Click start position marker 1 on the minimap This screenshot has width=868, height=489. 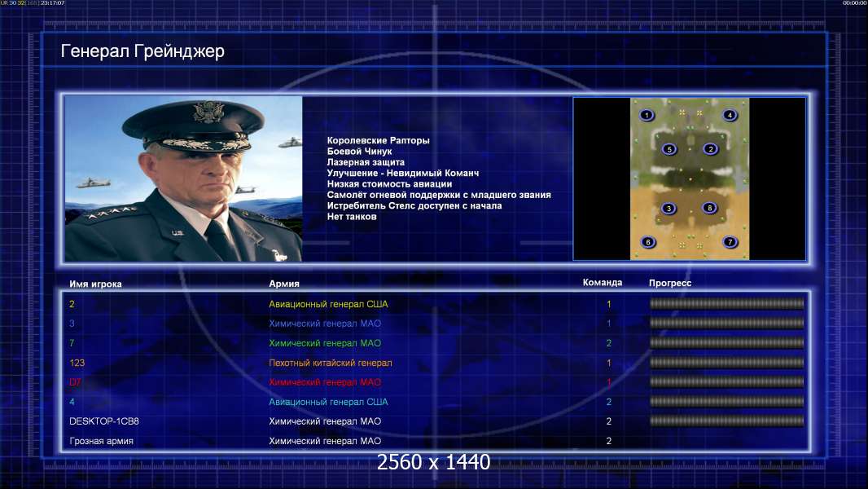pos(647,115)
